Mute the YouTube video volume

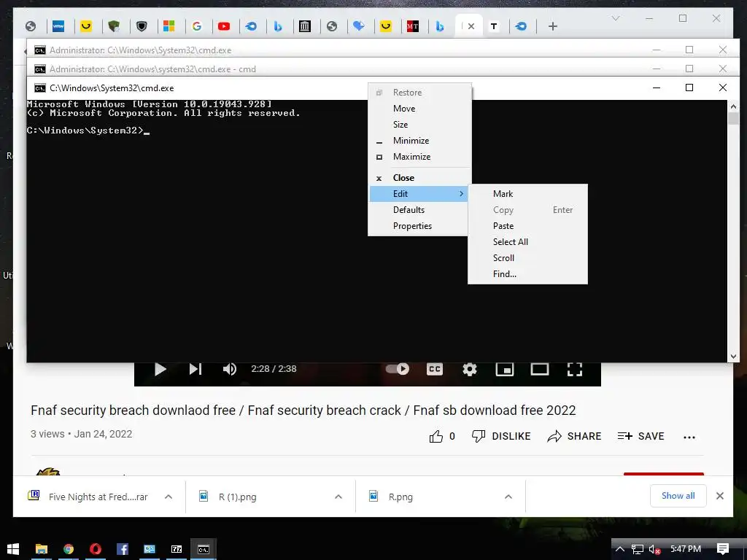(230, 369)
